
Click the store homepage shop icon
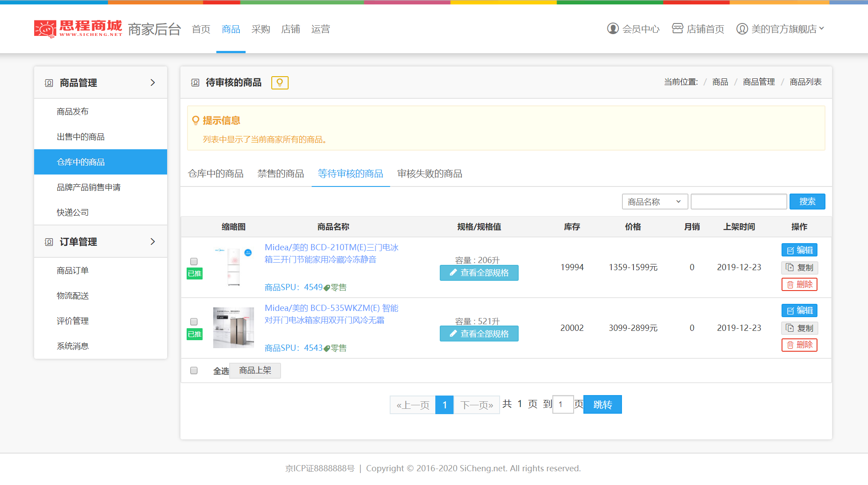[677, 28]
